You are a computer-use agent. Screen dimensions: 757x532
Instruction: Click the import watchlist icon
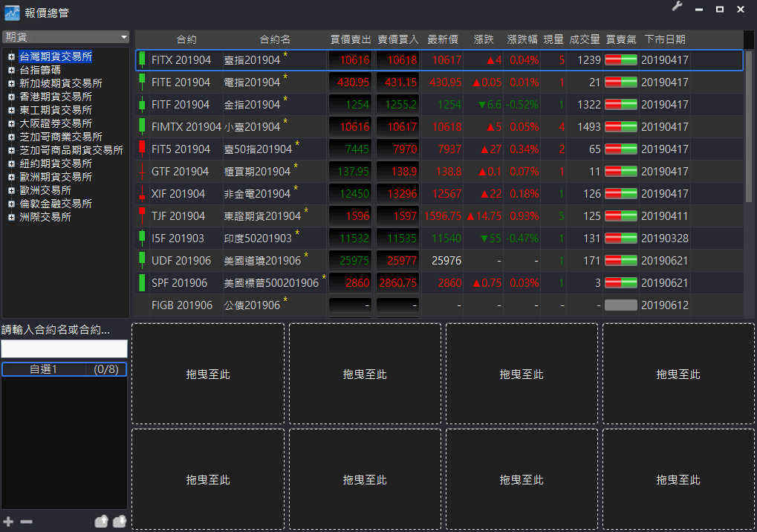(120, 522)
